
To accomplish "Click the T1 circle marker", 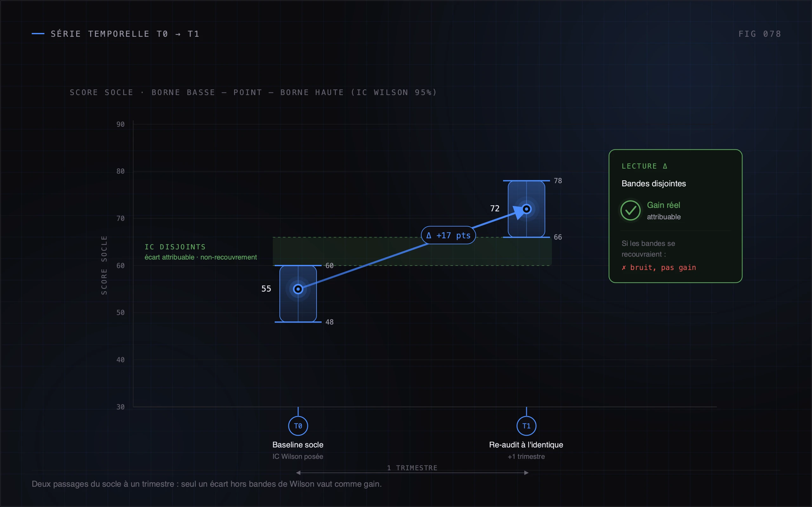I will point(526,426).
